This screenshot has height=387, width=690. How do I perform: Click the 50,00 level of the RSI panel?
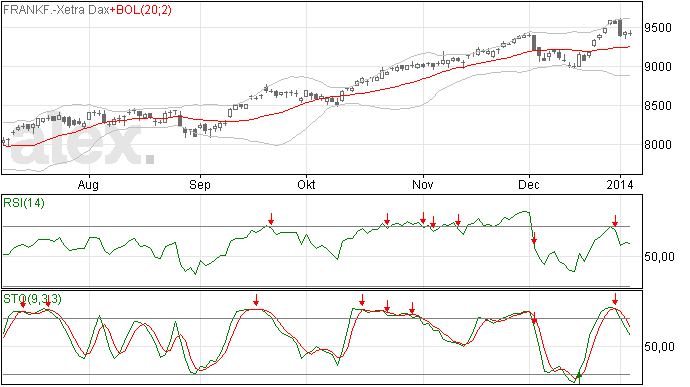pyautogui.click(x=659, y=257)
